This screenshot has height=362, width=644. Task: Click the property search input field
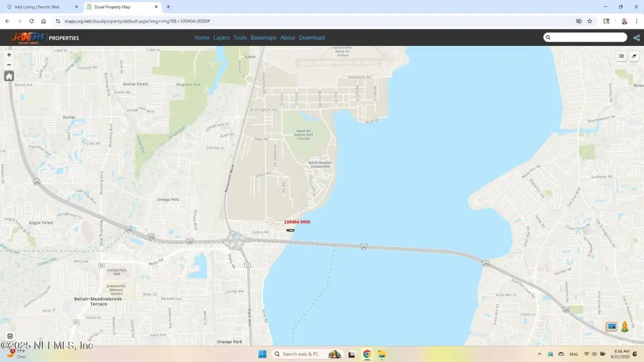pyautogui.click(x=588, y=38)
